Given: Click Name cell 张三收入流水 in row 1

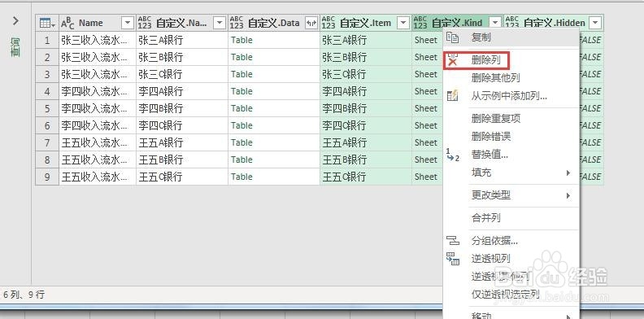Looking at the screenshot, I should [x=98, y=41].
